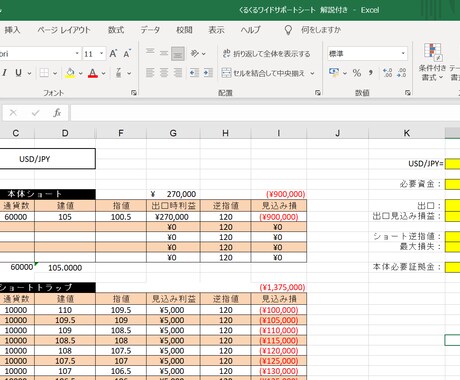Click the Increase Font Size icon

tap(113, 54)
